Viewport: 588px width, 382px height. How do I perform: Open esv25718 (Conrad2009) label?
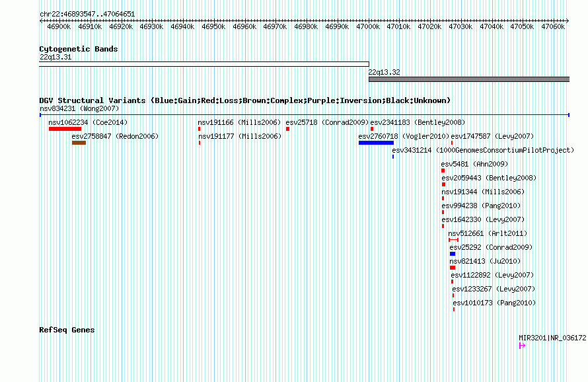point(327,123)
